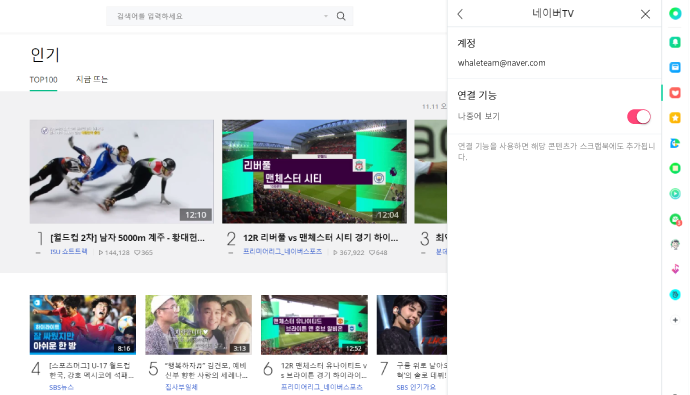Click the 648 likes heart count
This screenshot has width=690, height=395.
point(378,252)
